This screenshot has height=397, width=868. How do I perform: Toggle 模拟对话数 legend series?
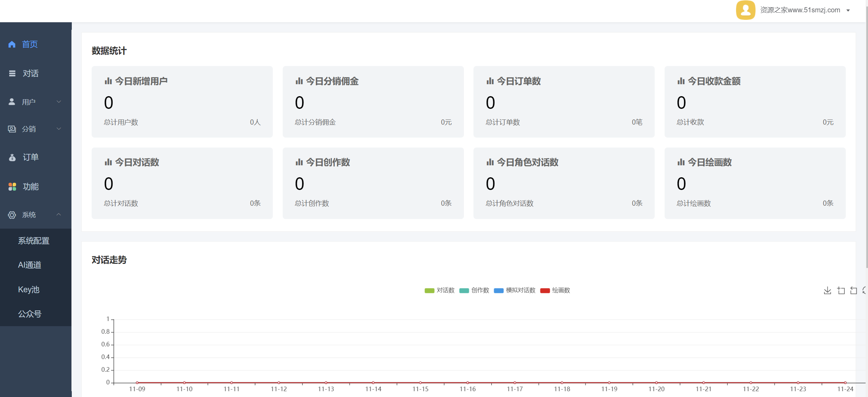pos(515,290)
